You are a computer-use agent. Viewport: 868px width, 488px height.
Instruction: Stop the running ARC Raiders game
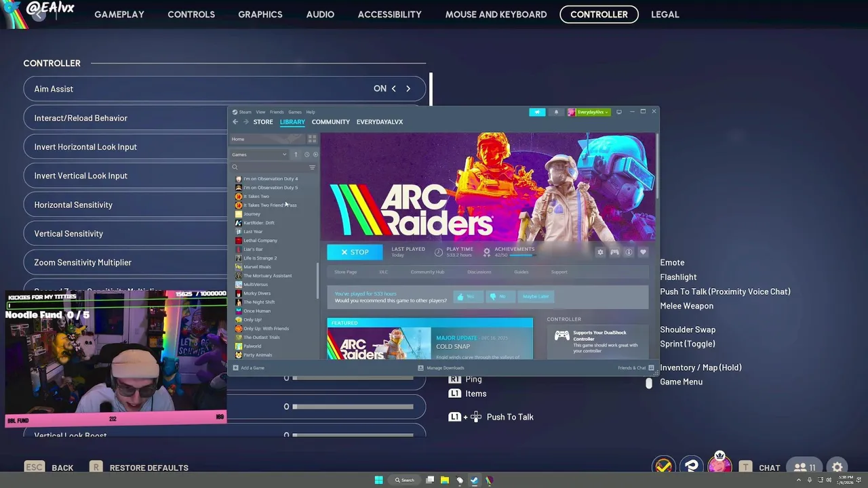click(355, 252)
